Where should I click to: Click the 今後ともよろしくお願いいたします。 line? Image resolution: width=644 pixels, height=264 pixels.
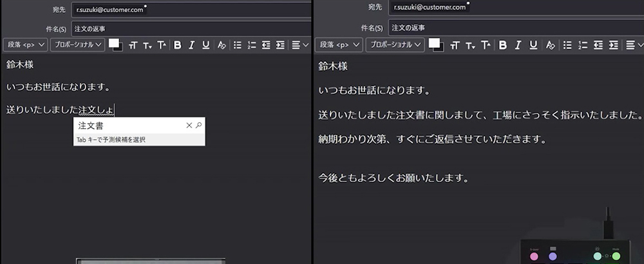pos(393,178)
